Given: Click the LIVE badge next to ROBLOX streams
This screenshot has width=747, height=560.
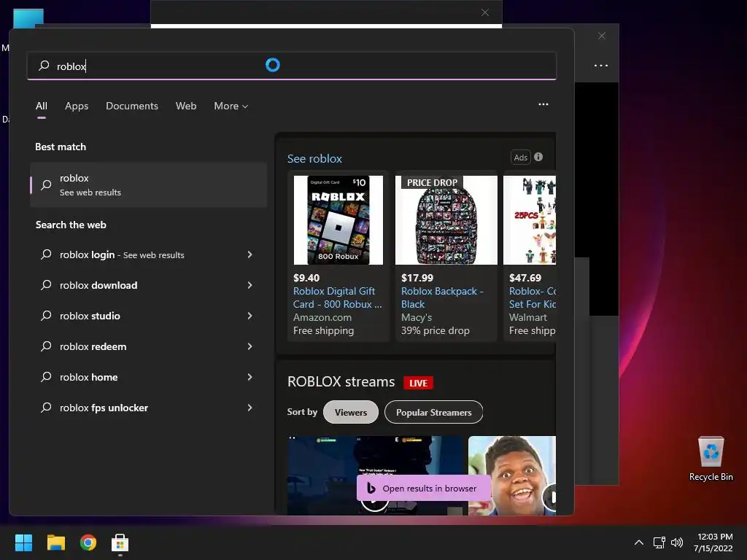Looking at the screenshot, I should pos(418,383).
